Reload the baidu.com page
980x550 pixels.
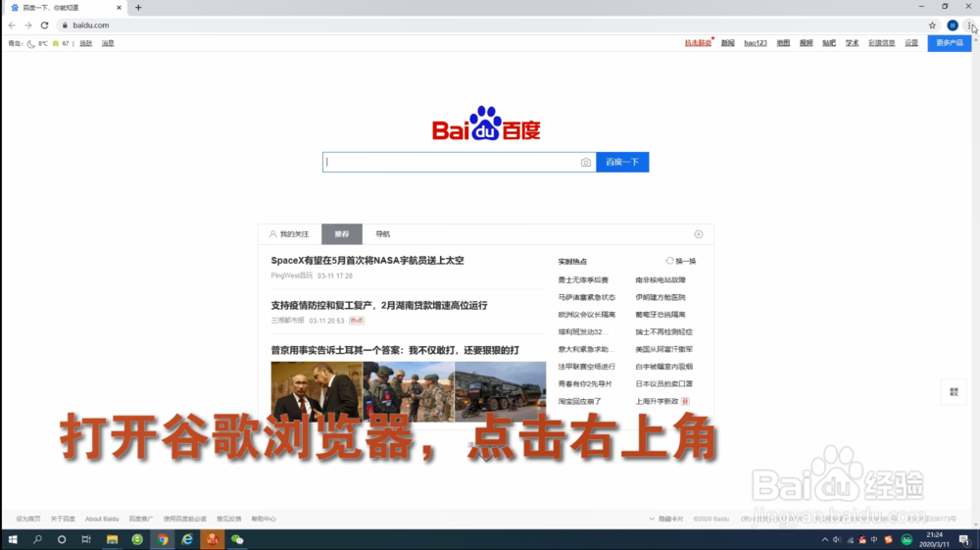(x=44, y=25)
